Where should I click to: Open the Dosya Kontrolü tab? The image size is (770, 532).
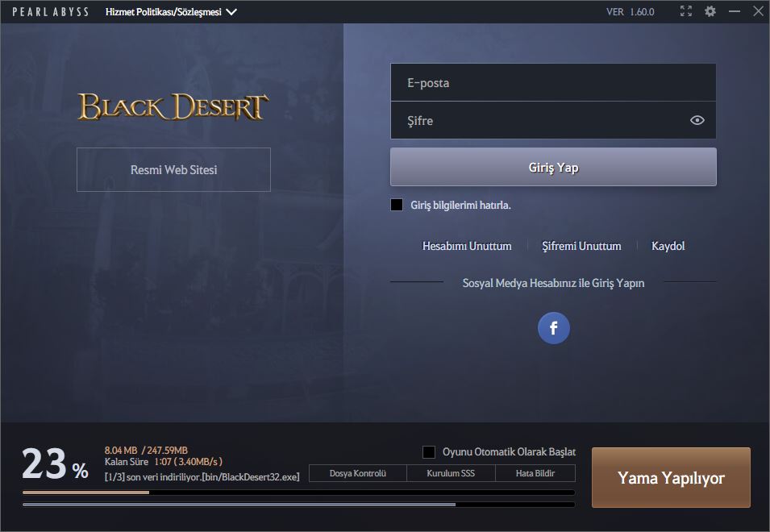(x=358, y=473)
